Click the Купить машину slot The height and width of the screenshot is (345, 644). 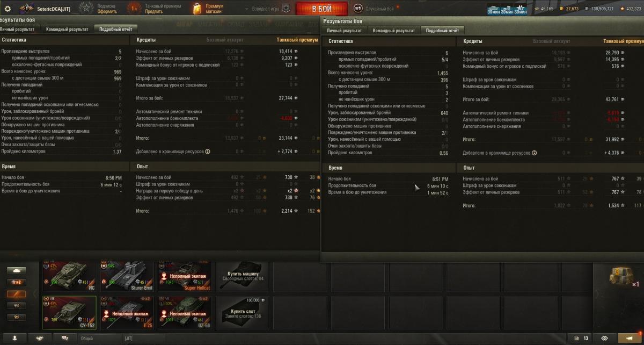[243, 276]
